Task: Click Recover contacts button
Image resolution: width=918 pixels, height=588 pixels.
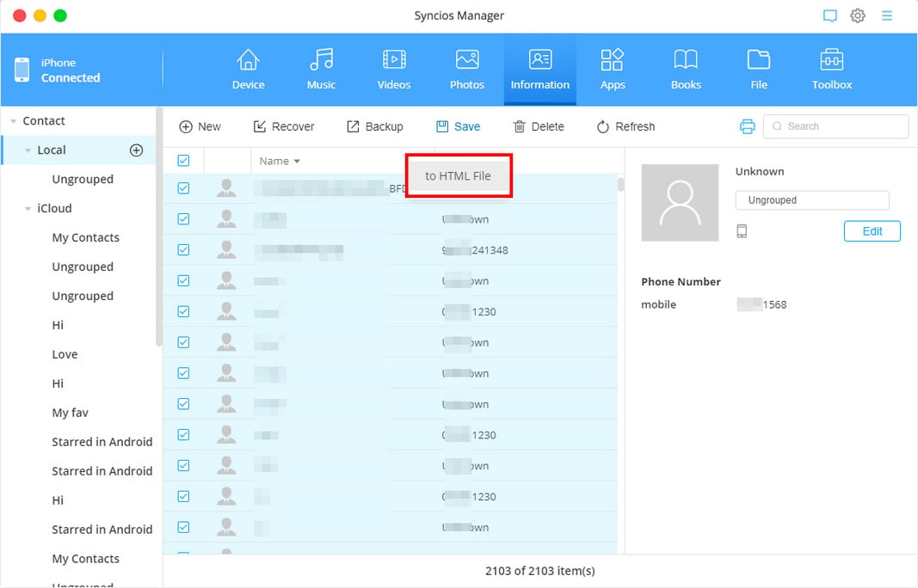Action: tap(283, 126)
